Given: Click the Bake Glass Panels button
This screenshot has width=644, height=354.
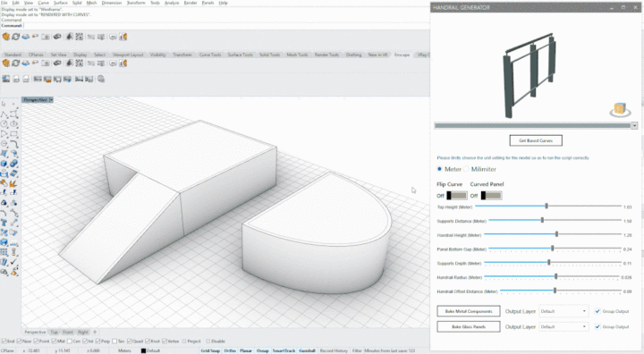Looking at the screenshot, I should coord(469,327).
